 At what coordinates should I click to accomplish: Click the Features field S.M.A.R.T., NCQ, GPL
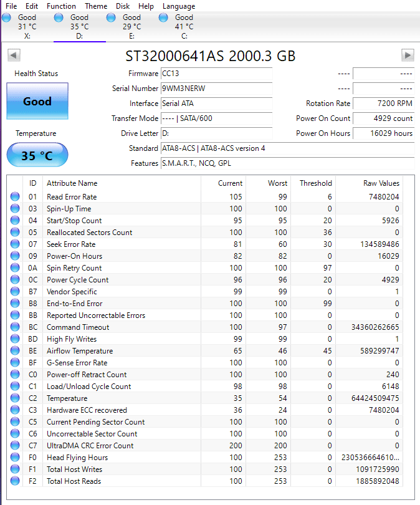click(x=288, y=163)
